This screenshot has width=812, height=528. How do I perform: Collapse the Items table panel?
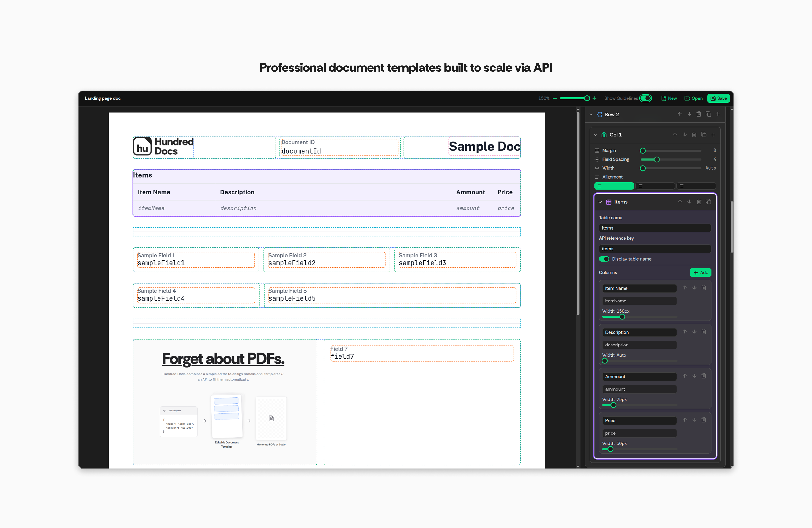(x=600, y=202)
